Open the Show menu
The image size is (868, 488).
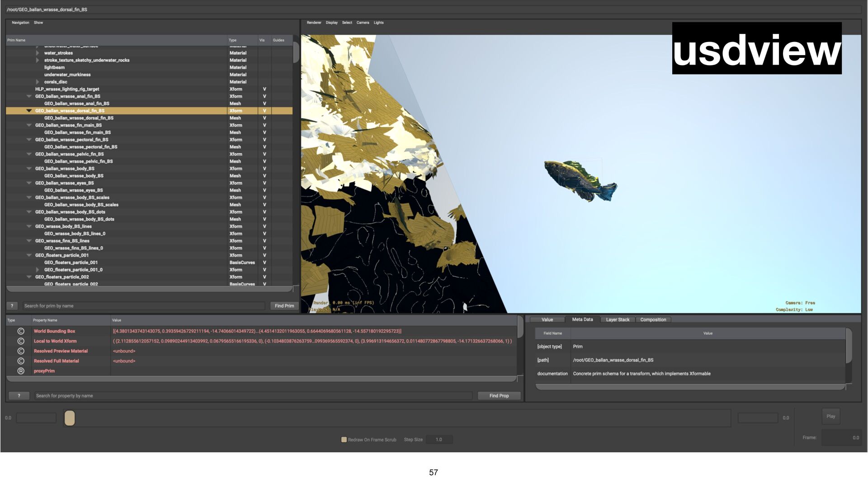pos(38,23)
